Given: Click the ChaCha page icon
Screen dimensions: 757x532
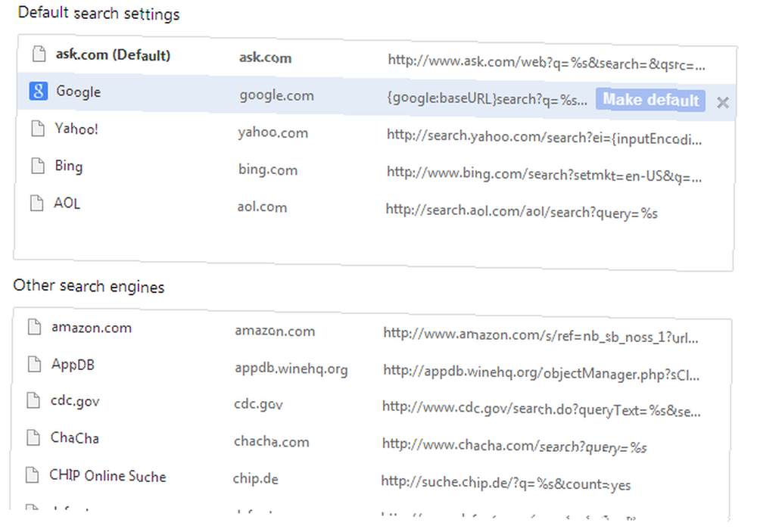Looking at the screenshot, I should click(x=33, y=437).
